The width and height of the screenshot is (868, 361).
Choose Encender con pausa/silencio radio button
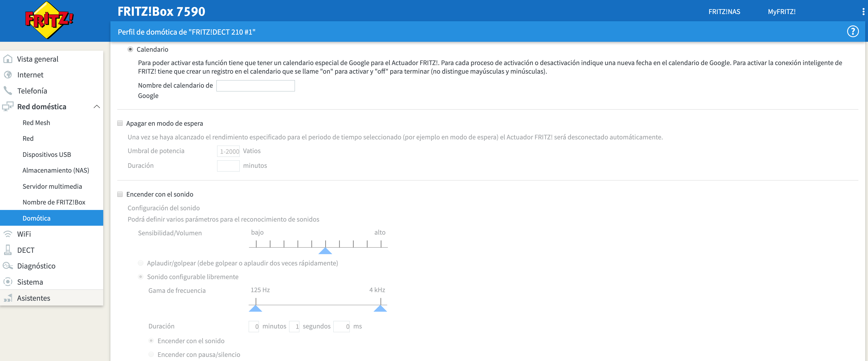click(151, 354)
